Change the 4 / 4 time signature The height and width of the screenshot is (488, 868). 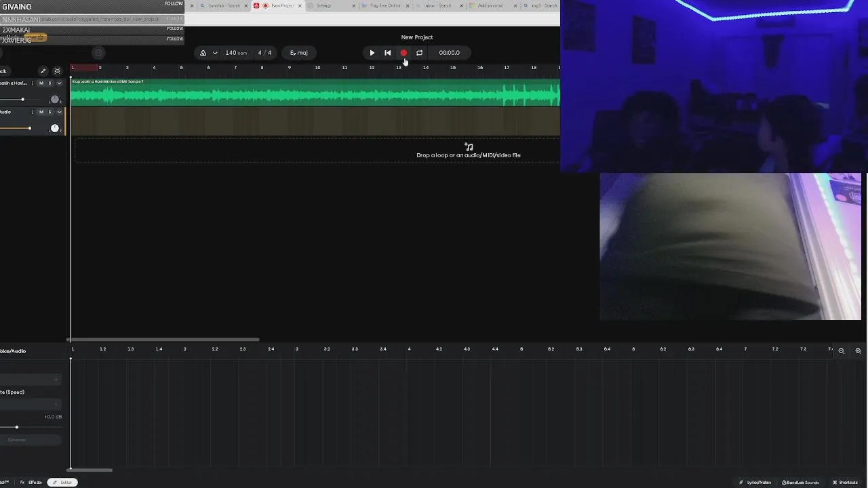[264, 53]
